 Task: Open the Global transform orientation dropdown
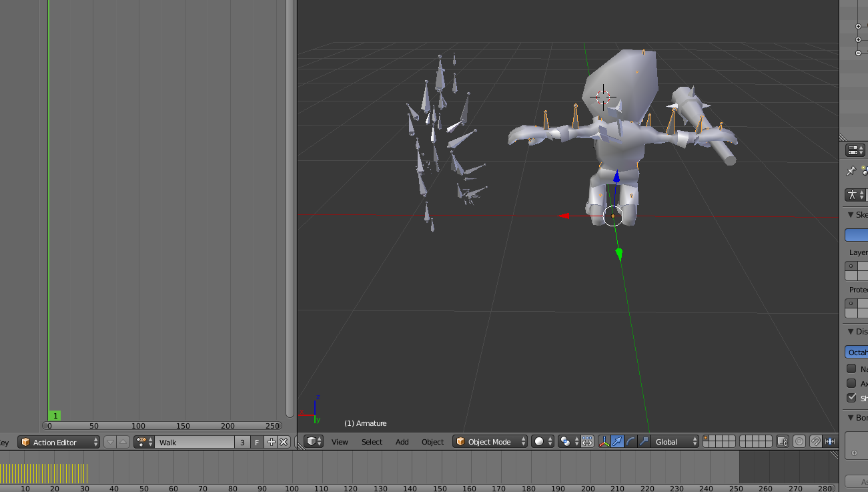click(x=675, y=441)
